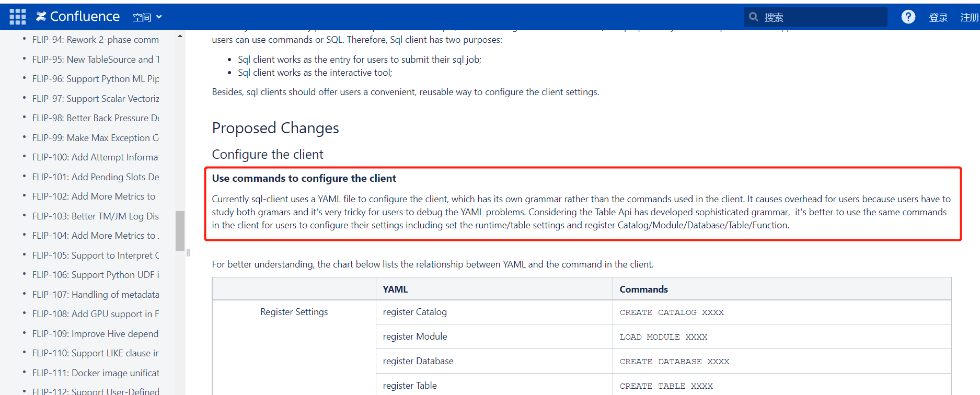Viewport: 980px width, 395px height.
Task: Open FLIP-108 Add GPU support page
Action: coord(95,314)
